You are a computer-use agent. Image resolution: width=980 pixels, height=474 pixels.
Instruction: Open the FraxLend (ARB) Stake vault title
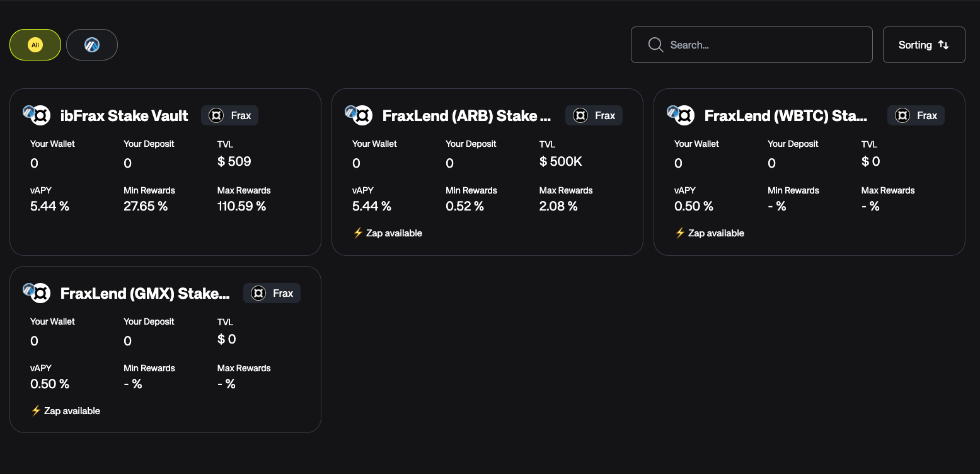[x=466, y=116]
